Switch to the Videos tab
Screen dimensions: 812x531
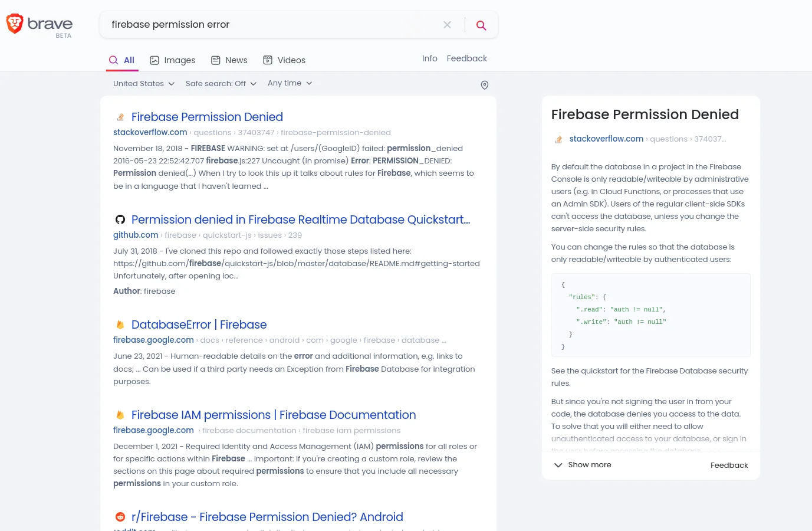(284, 60)
